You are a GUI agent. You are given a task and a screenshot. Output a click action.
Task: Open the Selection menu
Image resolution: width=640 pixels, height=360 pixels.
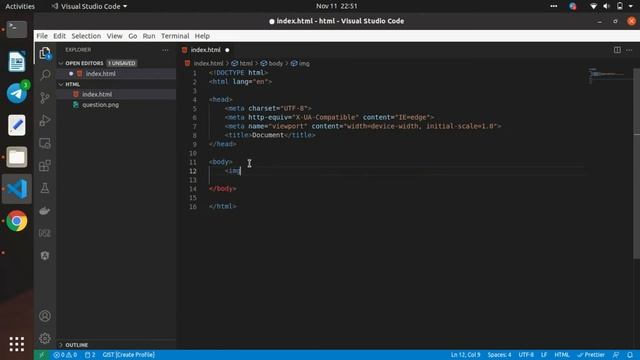pyautogui.click(x=86, y=36)
